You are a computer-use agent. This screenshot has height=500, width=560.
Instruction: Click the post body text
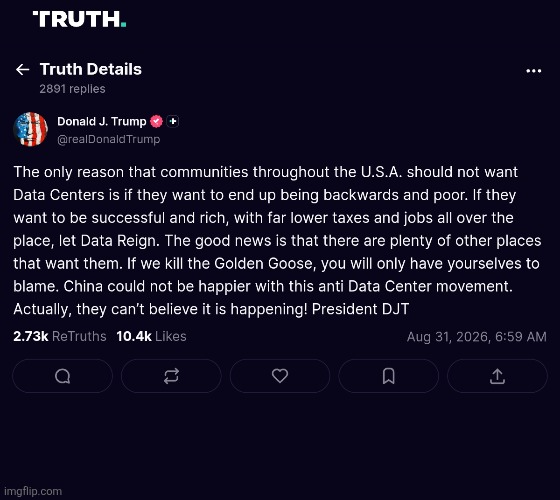pyautogui.click(x=277, y=241)
